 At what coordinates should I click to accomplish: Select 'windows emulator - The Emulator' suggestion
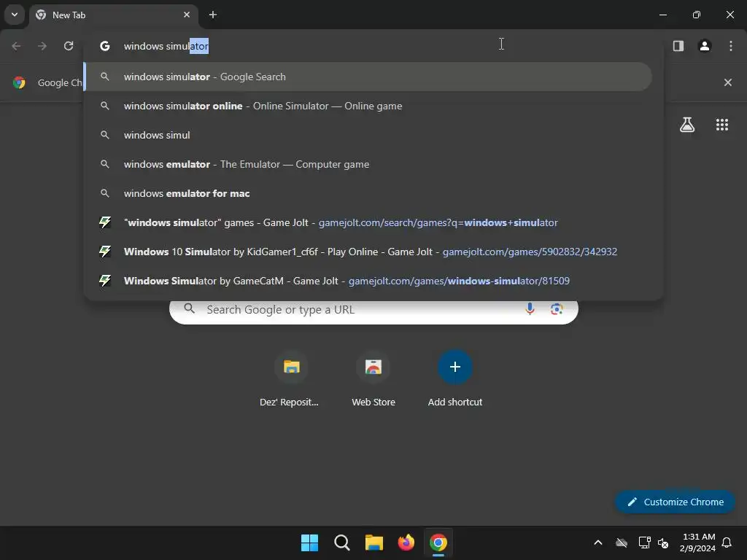(368, 164)
